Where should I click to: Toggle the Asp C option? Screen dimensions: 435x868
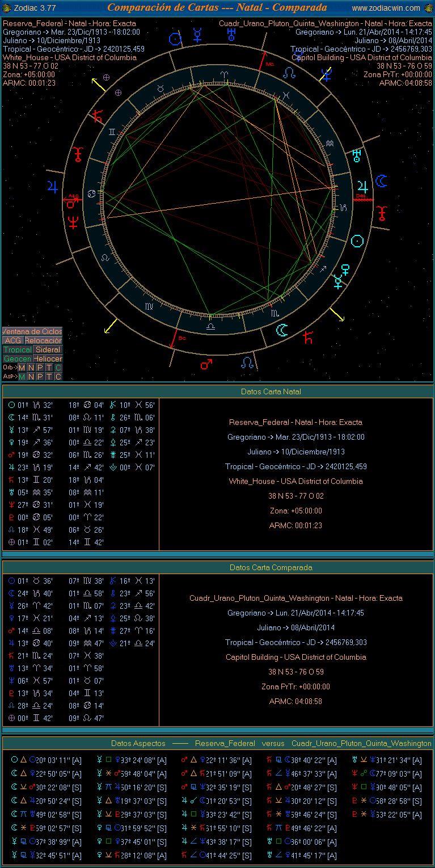[x=58, y=377]
